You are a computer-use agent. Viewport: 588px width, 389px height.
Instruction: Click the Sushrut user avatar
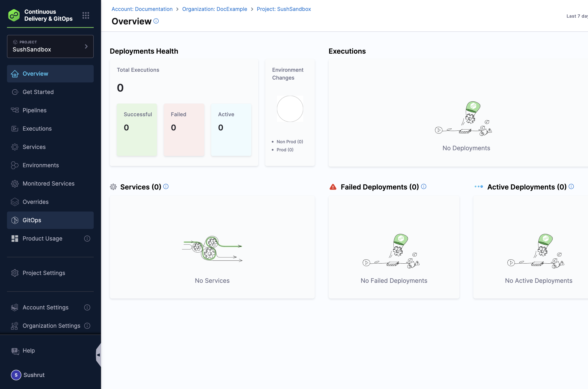pos(16,375)
